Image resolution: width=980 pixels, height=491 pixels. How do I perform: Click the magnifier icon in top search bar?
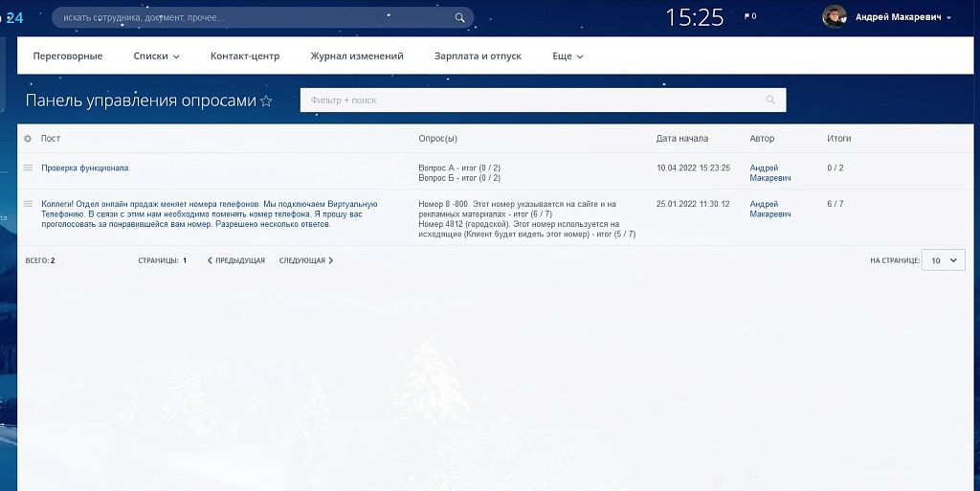point(460,17)
